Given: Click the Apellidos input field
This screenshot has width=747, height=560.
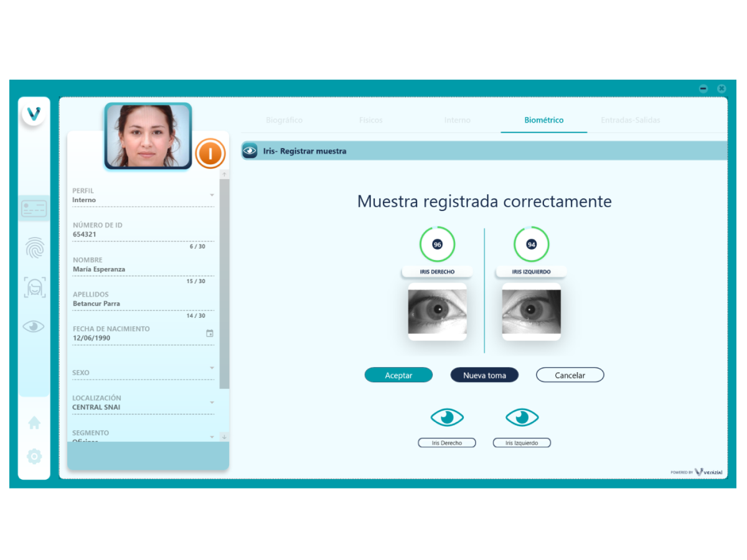Looking at the screenshot, I should [143, 299].
